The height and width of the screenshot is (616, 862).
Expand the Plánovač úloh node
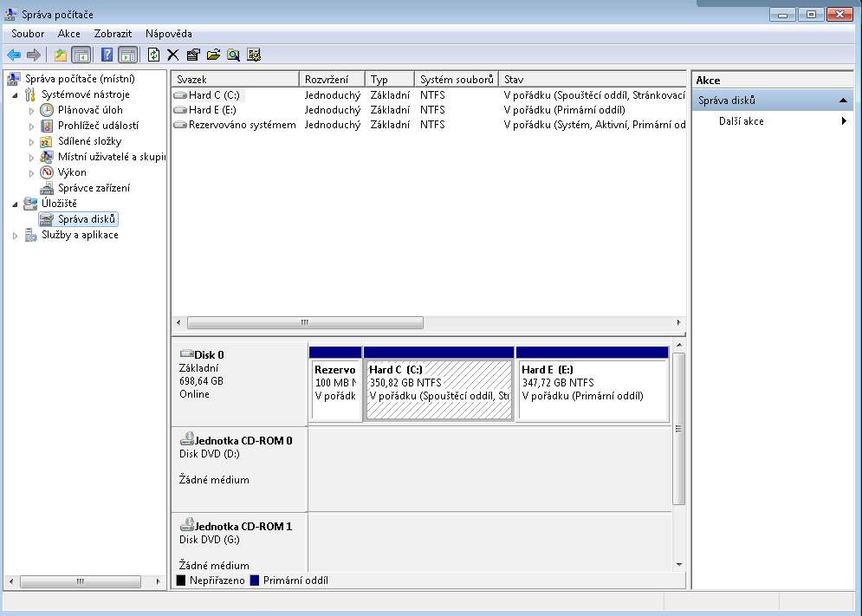(x=31, y=111)
